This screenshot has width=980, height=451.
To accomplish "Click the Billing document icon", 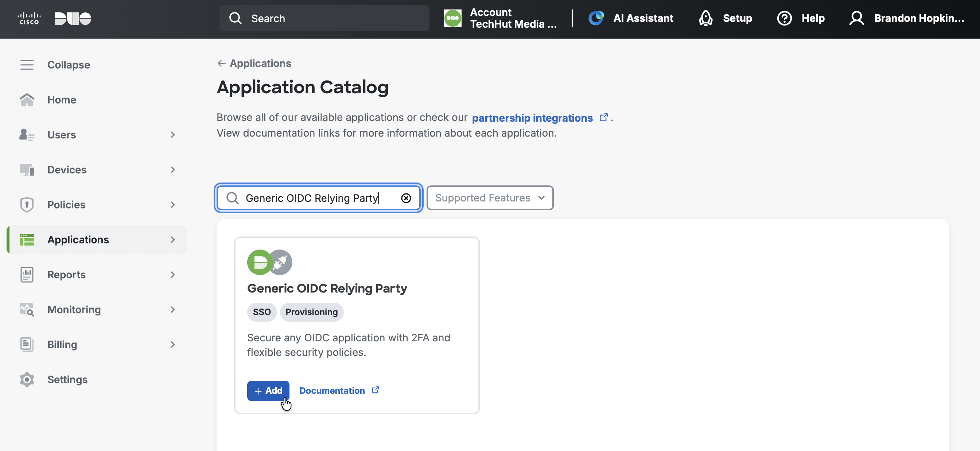I will tap(27, 345).
